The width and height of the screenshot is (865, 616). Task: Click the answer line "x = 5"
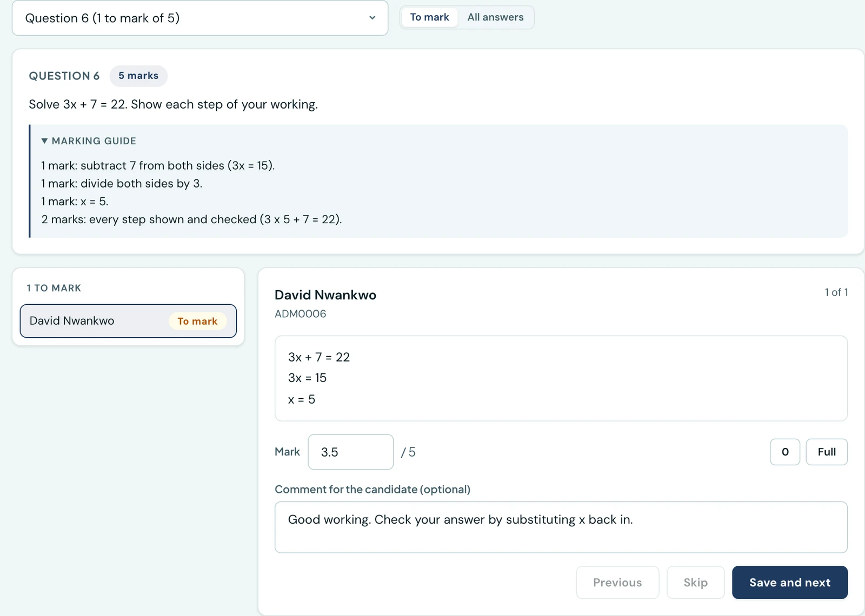pyautogui.click(x=302, y=399)
